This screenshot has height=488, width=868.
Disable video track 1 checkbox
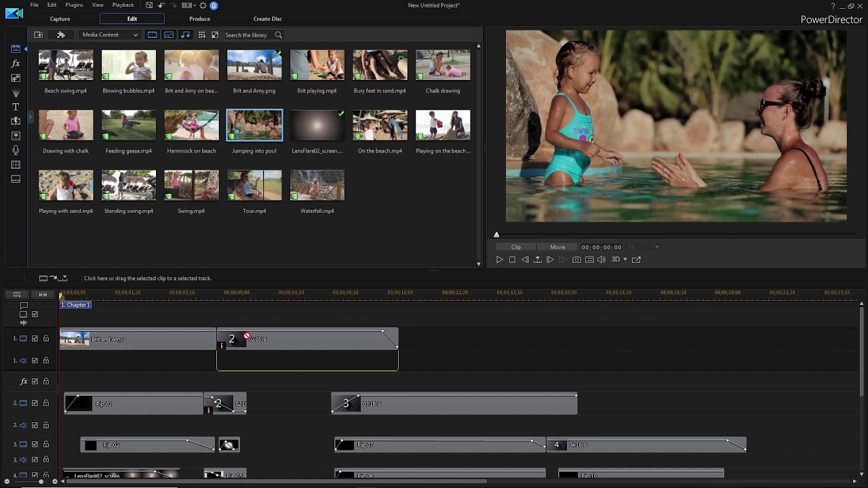[x=35, y=338]
